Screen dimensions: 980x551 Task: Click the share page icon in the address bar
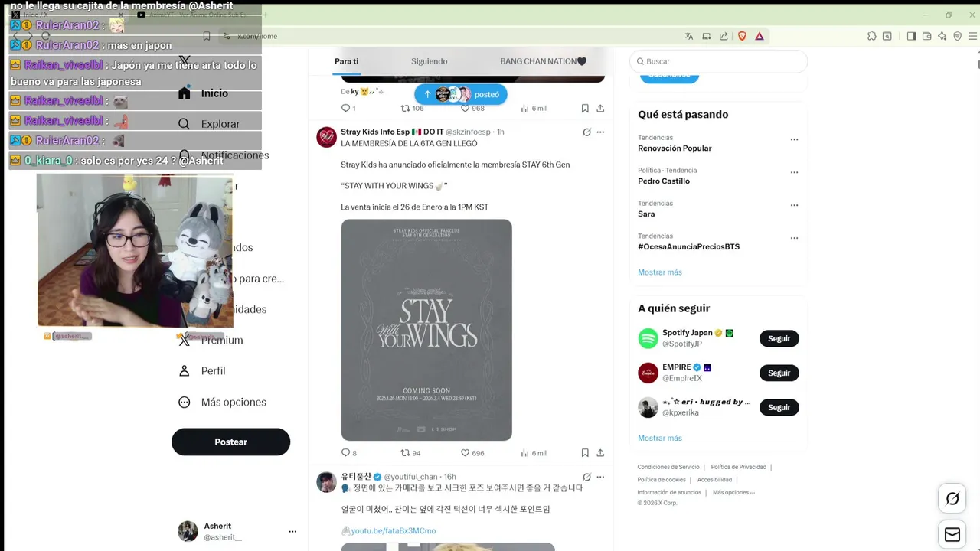pyautogui.click(x=724, y=36)
